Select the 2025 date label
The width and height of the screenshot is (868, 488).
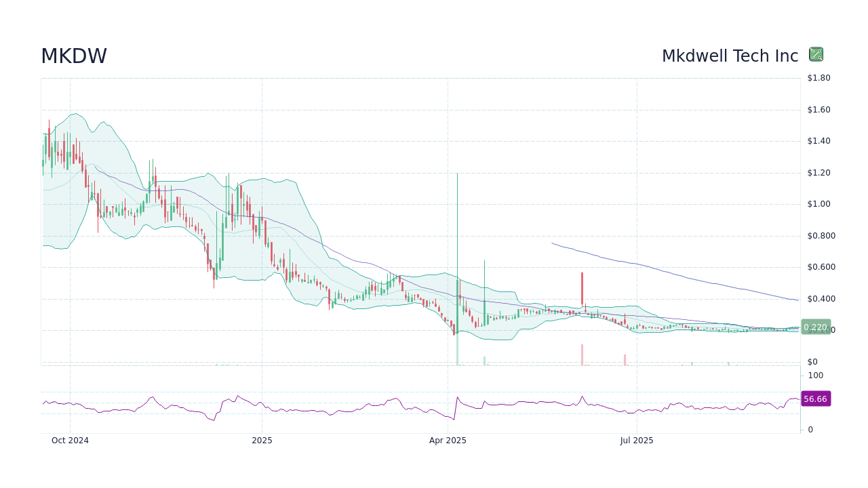click(x=261, y=440)
